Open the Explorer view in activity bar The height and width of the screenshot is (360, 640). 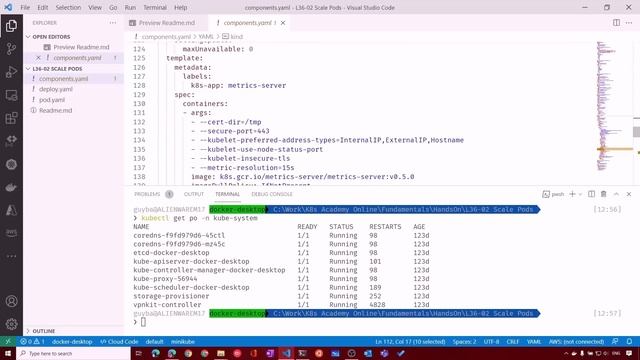pos(11,26)
